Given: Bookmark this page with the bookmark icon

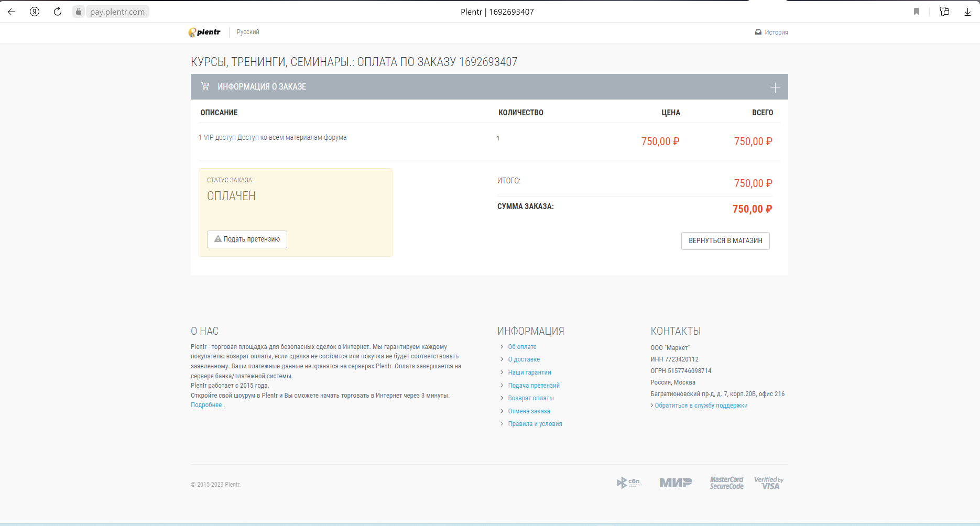Looking at the screenshot, I should (917, 12).
